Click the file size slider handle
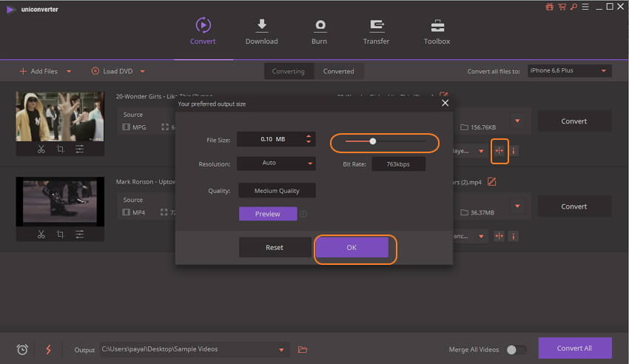Viewport: 629px width, 364px height. [x=373, y=141]
